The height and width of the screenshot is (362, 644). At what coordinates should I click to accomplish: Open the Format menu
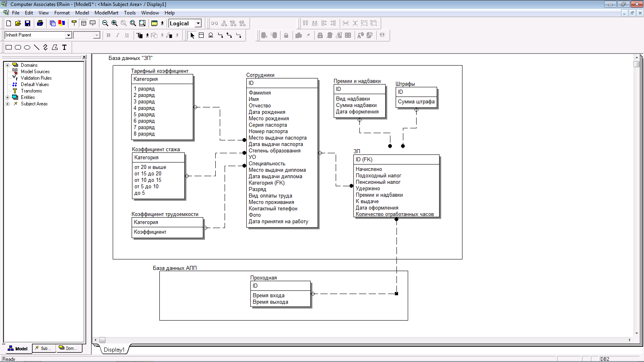(x=62, y=13)
